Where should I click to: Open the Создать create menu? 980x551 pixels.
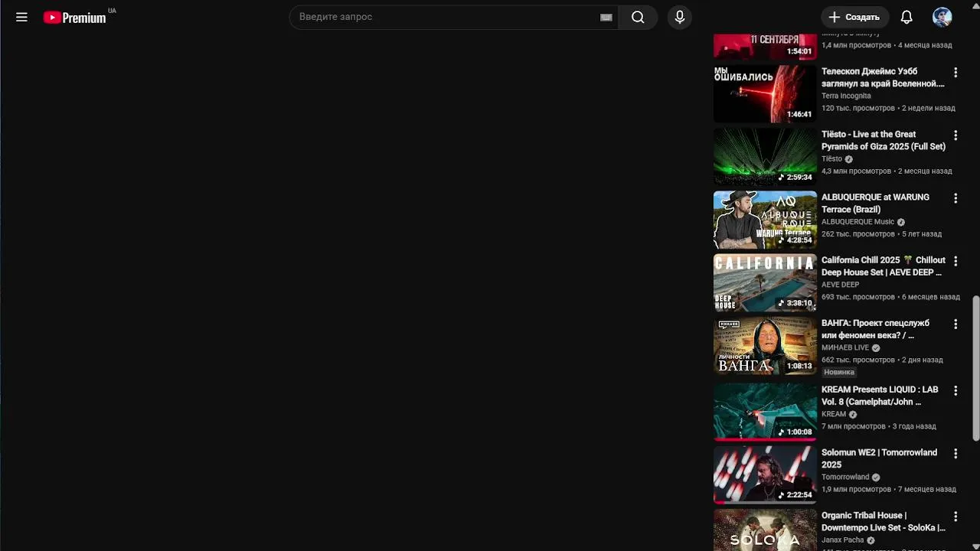coord(854,17)
